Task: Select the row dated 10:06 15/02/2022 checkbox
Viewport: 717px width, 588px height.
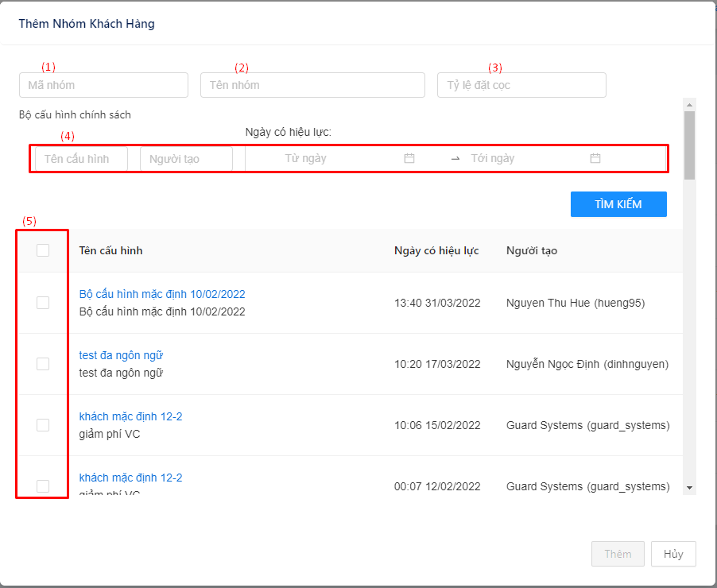Action: pyautogui.click(x=43, y=425)
